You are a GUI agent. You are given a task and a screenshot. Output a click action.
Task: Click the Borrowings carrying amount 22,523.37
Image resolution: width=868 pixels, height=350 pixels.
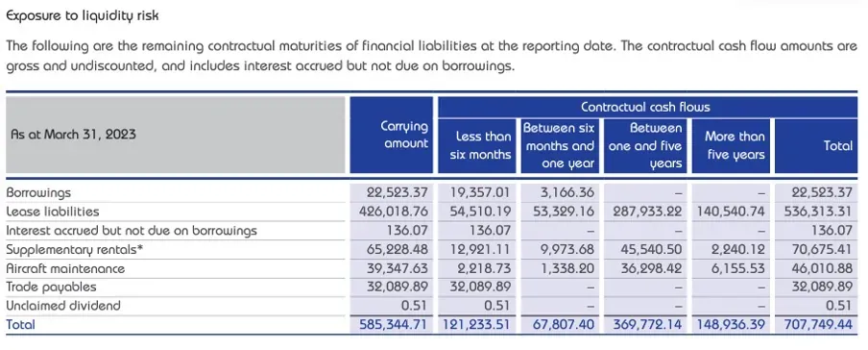[x=398, y=193]
